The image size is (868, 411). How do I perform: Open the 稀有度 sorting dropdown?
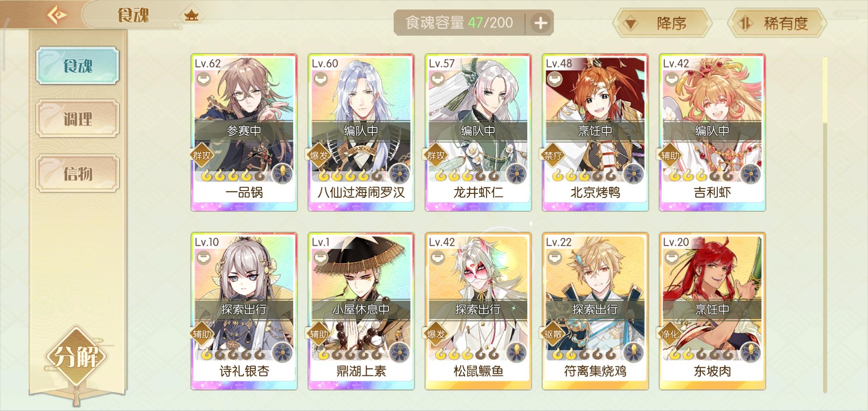coord(777,23)
